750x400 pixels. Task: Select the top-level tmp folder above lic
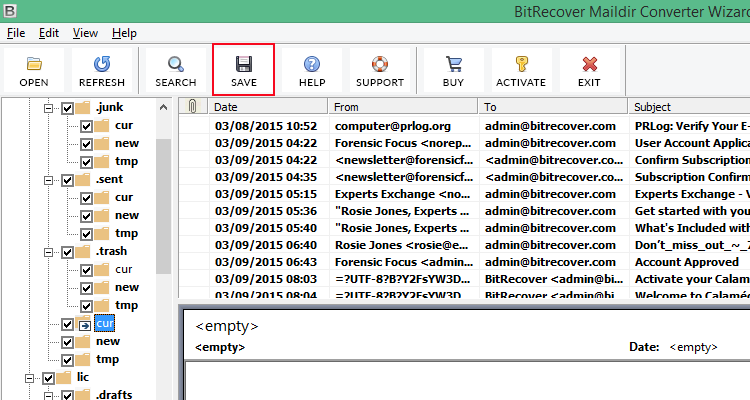[107, 360]
